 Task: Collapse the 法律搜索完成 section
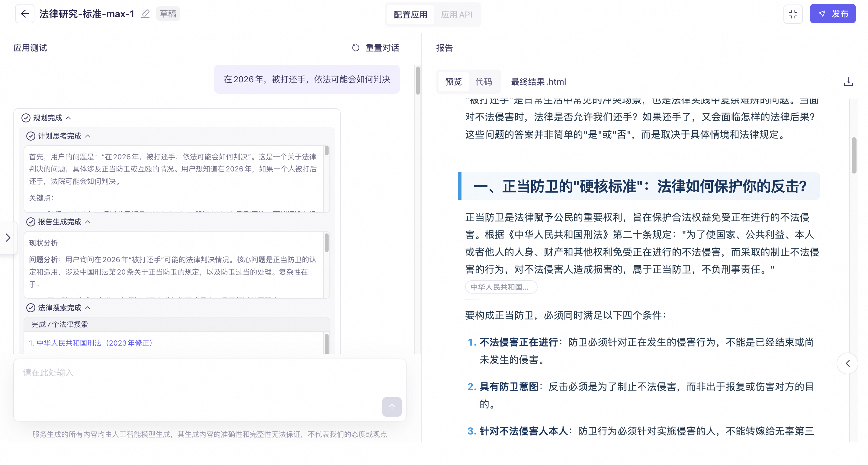(x=88, y=307)
